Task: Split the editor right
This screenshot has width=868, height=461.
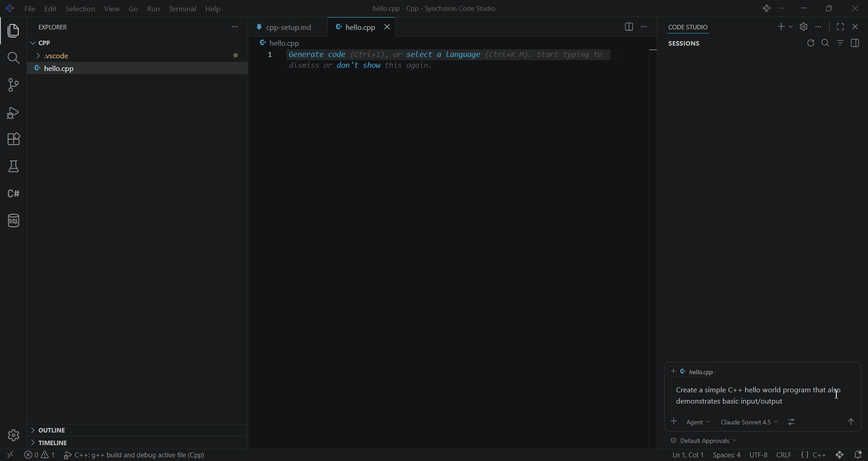Action: point(629,27)
